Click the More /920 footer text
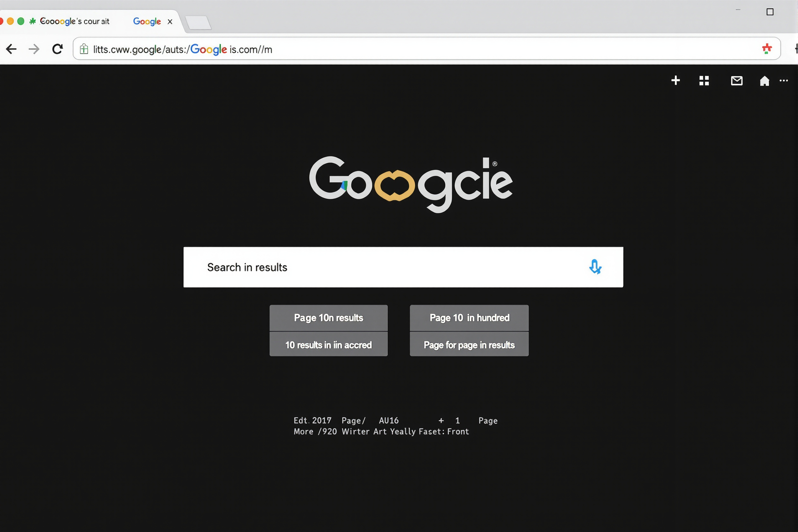798x532 pixels. coord(315,431)
